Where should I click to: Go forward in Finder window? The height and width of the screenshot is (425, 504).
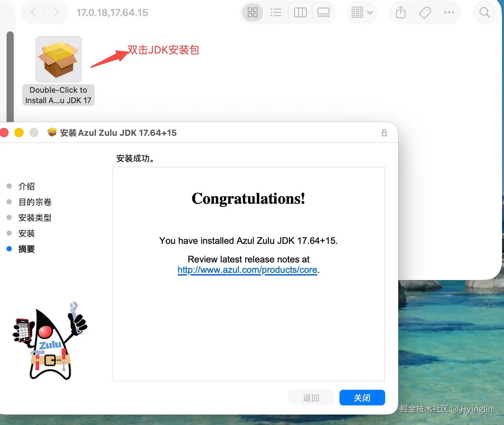[x=56, y=13]
